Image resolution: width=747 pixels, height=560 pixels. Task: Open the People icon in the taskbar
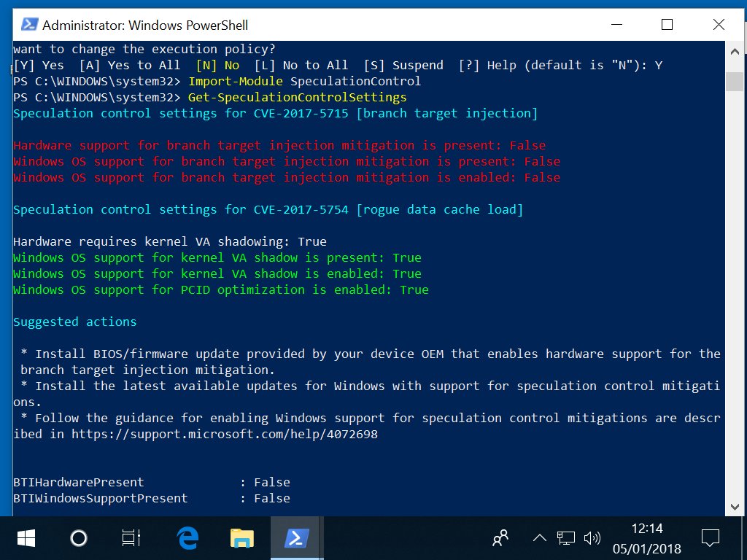500,538
